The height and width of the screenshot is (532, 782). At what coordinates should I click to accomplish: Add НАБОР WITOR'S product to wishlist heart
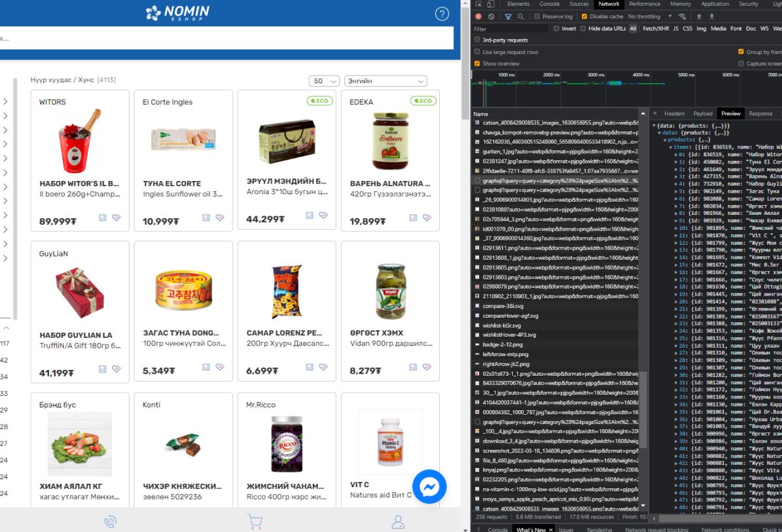[x=116, y=217]
